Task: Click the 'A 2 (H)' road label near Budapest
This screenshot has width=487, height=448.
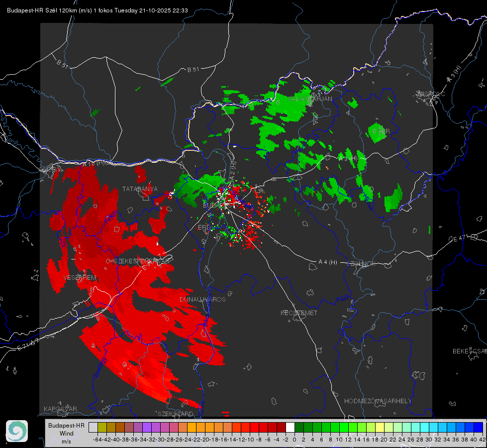Action: [233, 171]
